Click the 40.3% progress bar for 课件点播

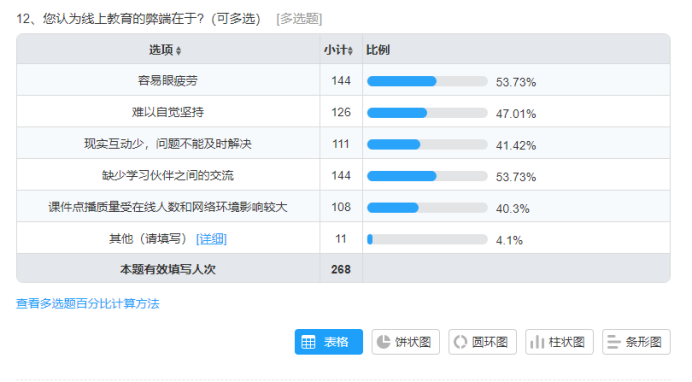click(x=427, y=208)
